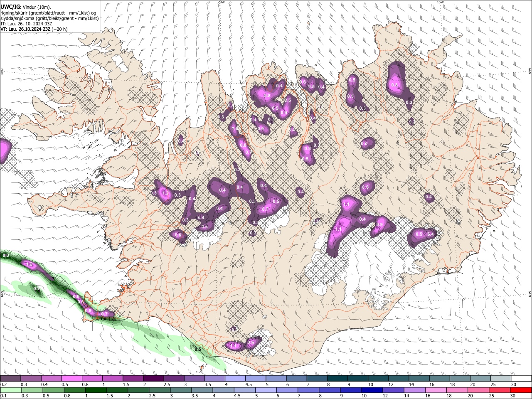532x399 pixels.
Task: Pick the pale green 0.1 swatch in bottom legend row
Action: tap(10, 390)
